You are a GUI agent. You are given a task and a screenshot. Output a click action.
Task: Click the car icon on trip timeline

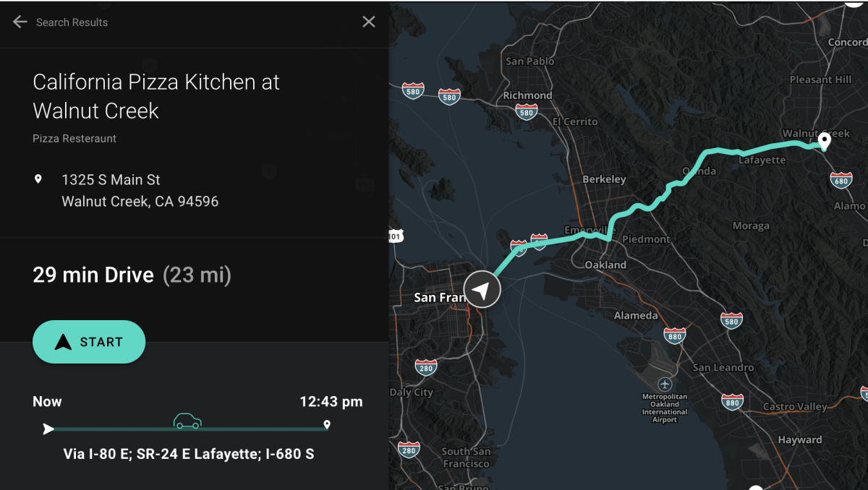(187, 421)
